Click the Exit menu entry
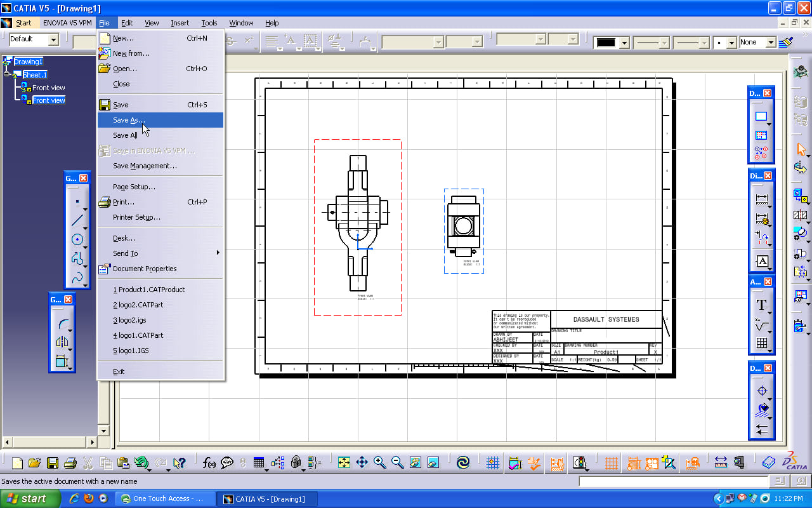Image resolution: width=812 pixels, height=508 pixels. pyautogui.click(x=160, y=371)
